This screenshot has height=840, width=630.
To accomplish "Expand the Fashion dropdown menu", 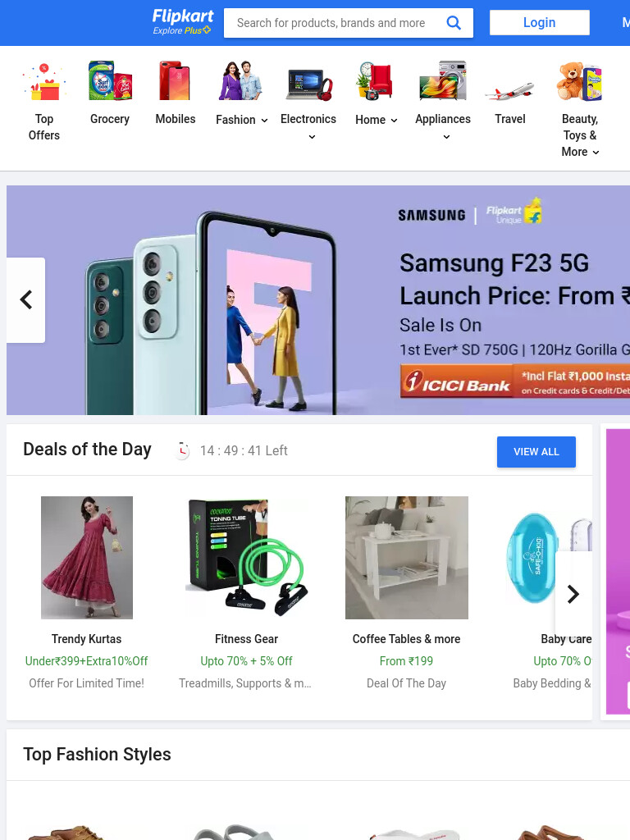I will (242, 120).
